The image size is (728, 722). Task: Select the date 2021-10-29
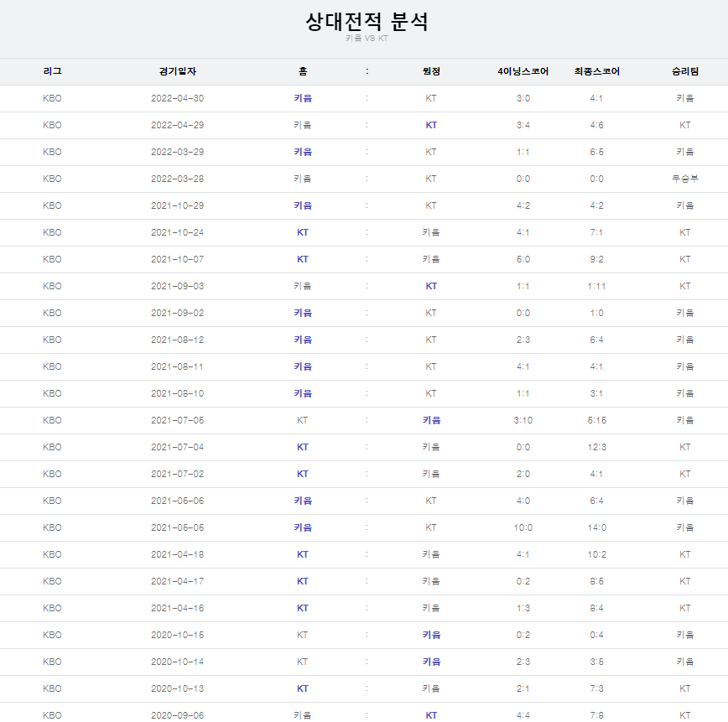click(x=177, y=205)
